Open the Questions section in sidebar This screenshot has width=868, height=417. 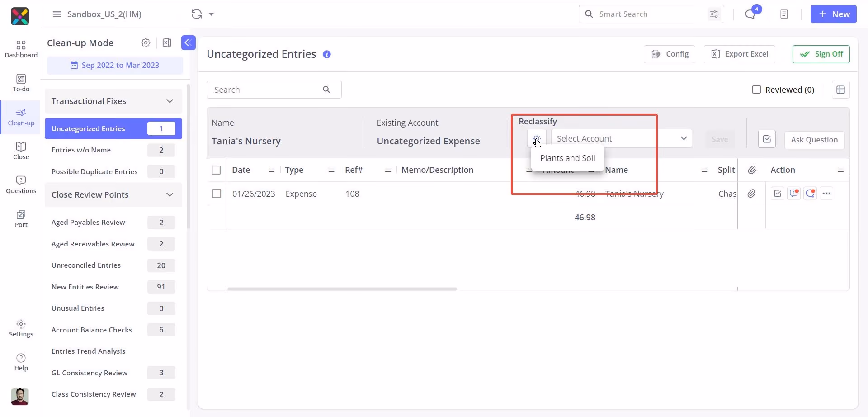point(21,185)
